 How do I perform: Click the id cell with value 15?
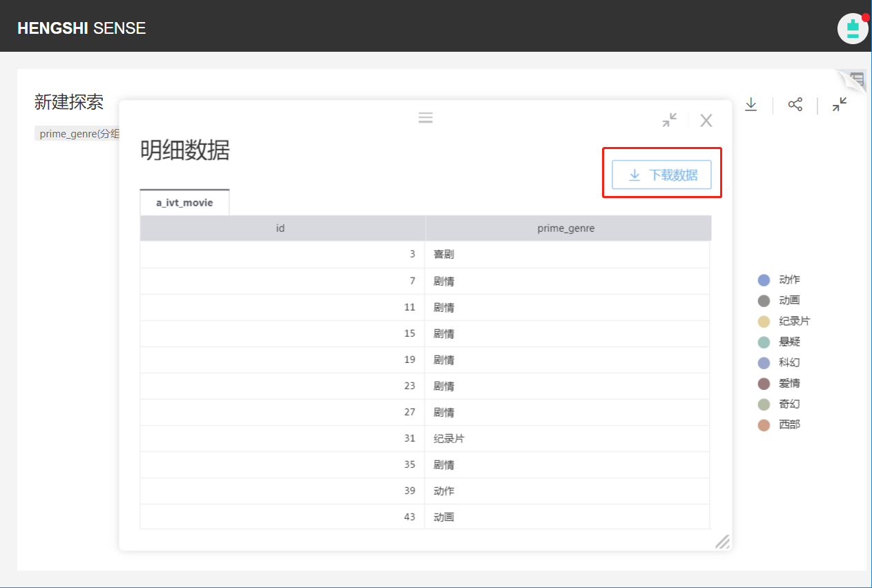pos(282,333)
